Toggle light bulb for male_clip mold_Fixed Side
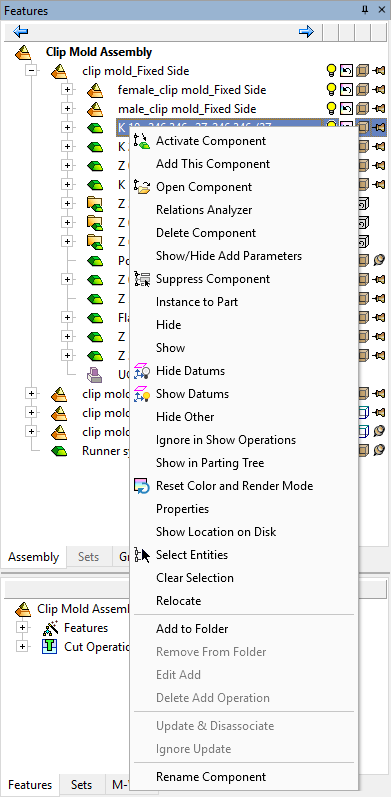 pos(332,109)
